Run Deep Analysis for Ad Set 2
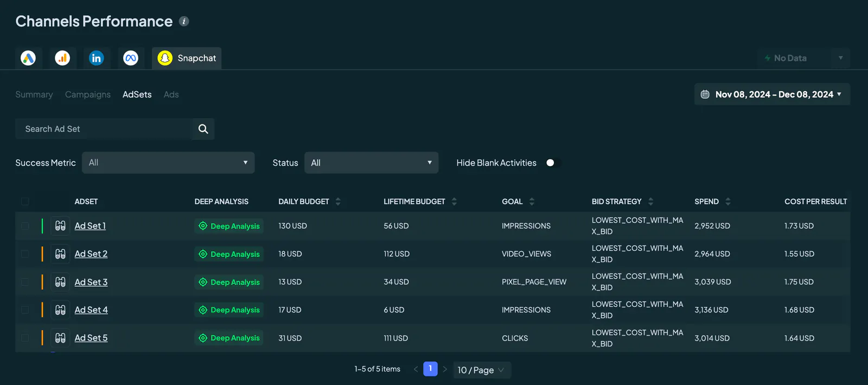Image resolution: width=868 pixels, height=385 pixels. [x=229, y=254]
